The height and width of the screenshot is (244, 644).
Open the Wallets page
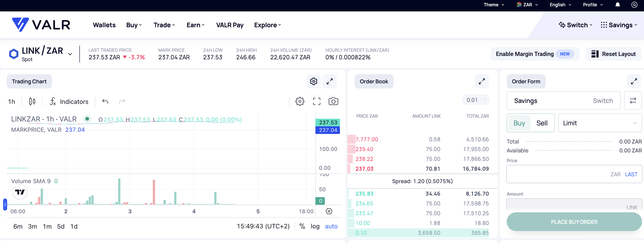pyautogui.click(x=104, y=25)
